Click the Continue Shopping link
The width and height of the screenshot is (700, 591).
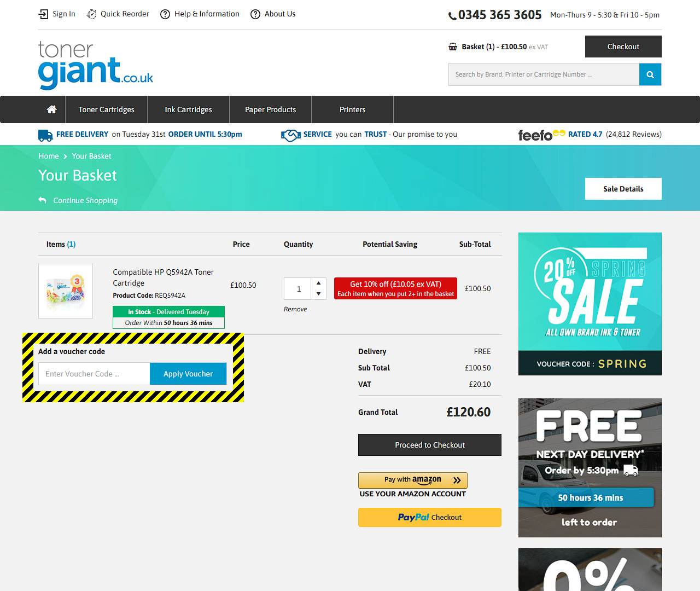coord(85,200)
